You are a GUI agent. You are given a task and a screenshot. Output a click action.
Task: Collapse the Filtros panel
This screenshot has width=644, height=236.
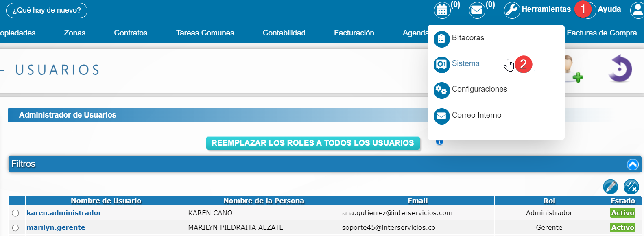(x=633, y=164)
